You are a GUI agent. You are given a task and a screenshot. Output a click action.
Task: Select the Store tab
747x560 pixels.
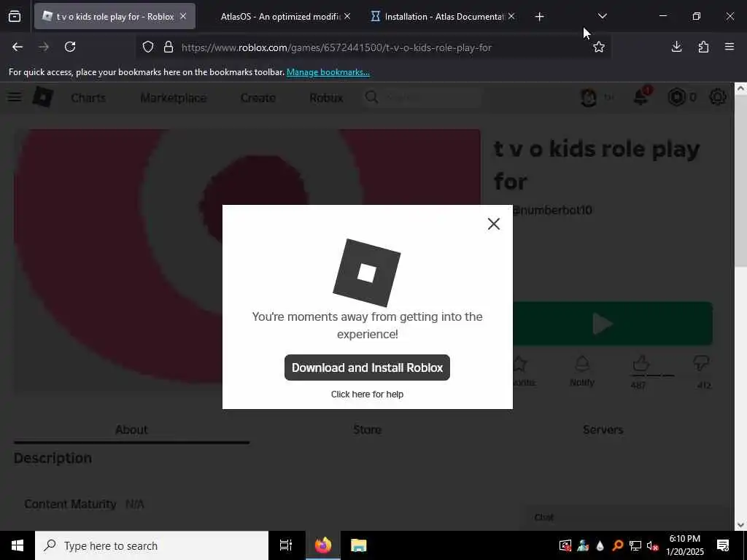pos(367,429)
